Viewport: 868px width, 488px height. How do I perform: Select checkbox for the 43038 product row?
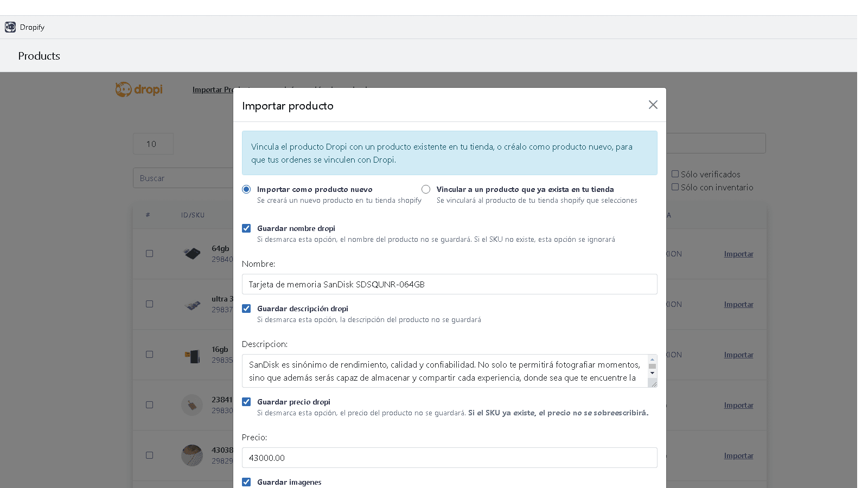(x=149, y=455)
